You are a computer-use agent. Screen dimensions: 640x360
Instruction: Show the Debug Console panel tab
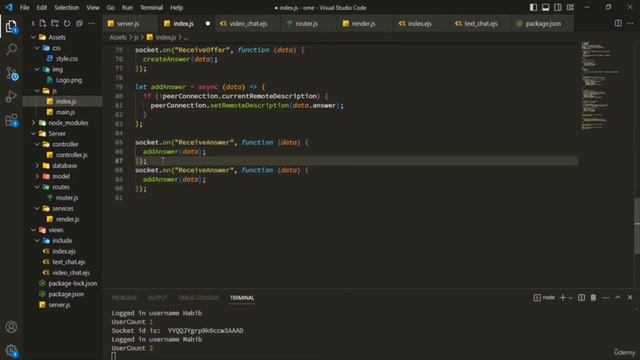[198, 298]
